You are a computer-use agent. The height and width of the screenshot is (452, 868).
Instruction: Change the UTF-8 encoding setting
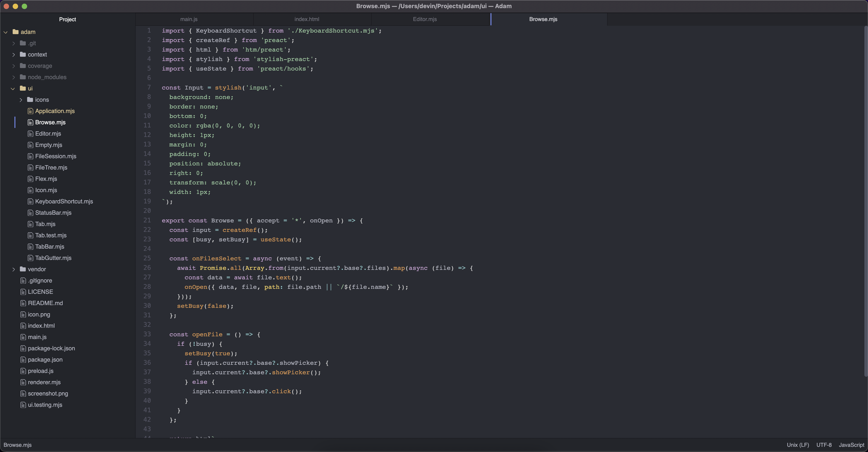(824, 445)
